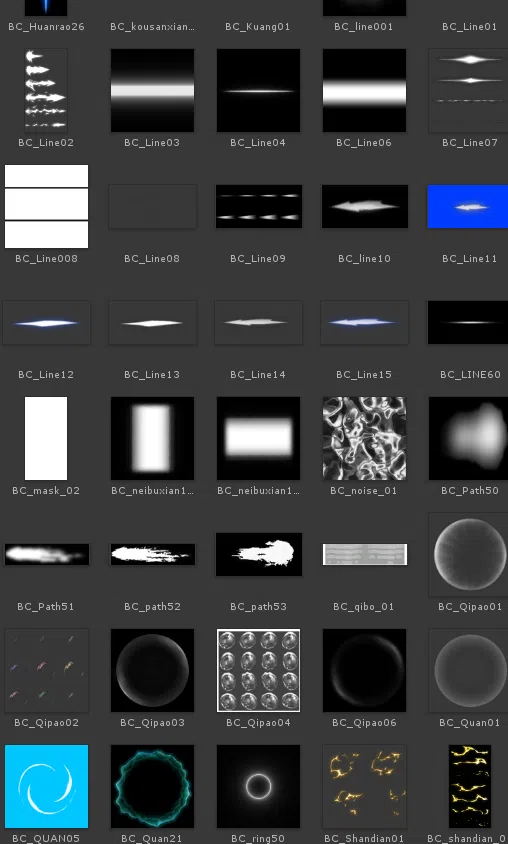This screenshot has height=844, width=508.
Task: Choose the BC_Qipao04 bubble sheet thumbnail
Action: point(258,670)
